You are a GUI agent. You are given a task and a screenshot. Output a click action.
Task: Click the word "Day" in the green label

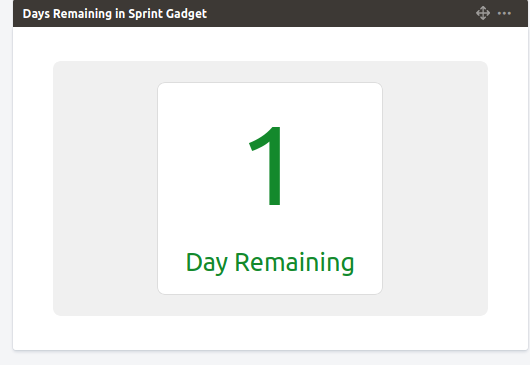207,263
